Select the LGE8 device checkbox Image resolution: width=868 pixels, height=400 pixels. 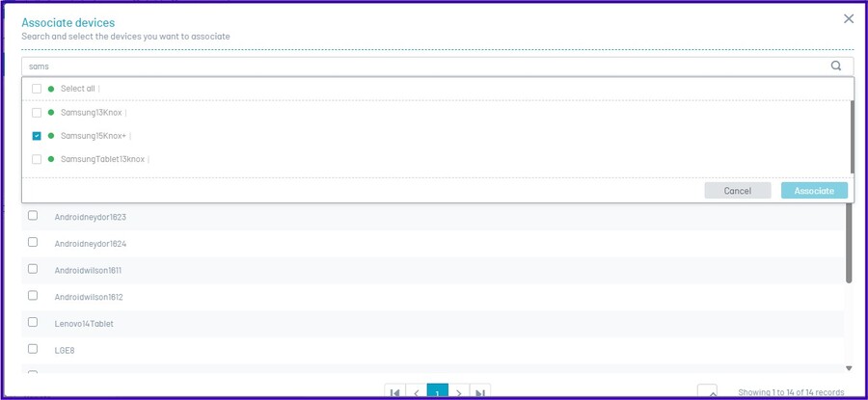33,349
